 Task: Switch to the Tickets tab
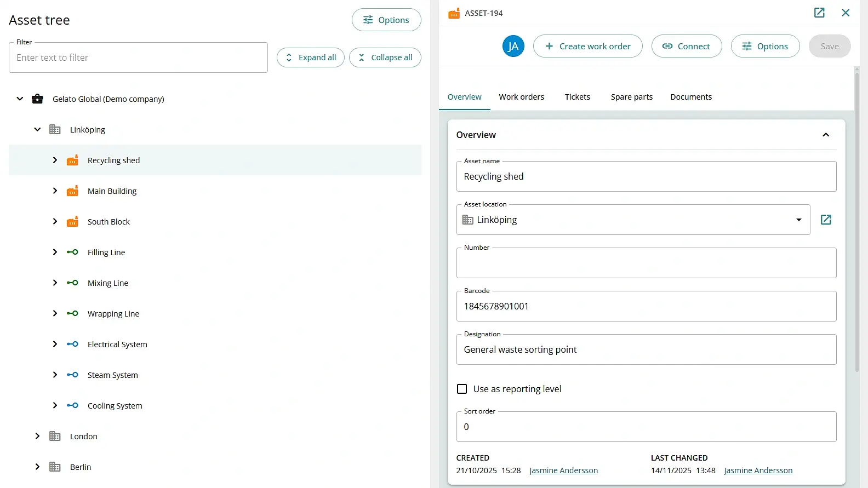coord(578,97)
